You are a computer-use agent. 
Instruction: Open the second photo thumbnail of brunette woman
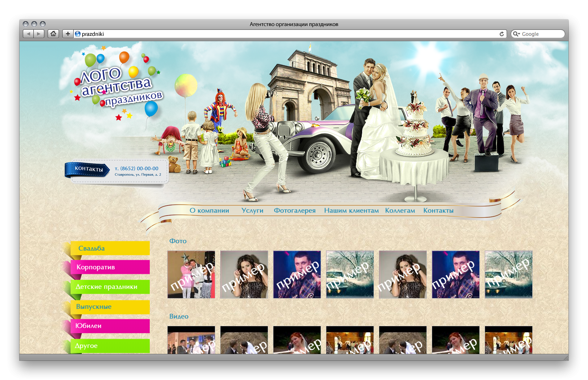244,275
